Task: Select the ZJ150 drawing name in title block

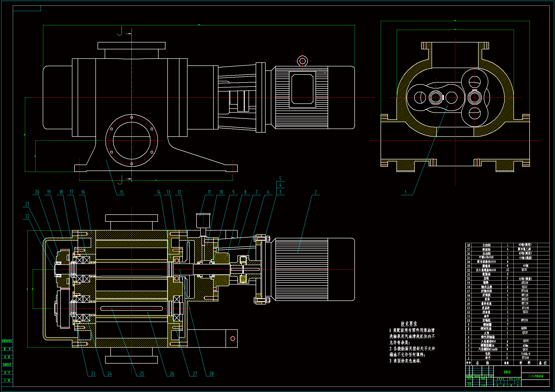Action: pos(536,376)
